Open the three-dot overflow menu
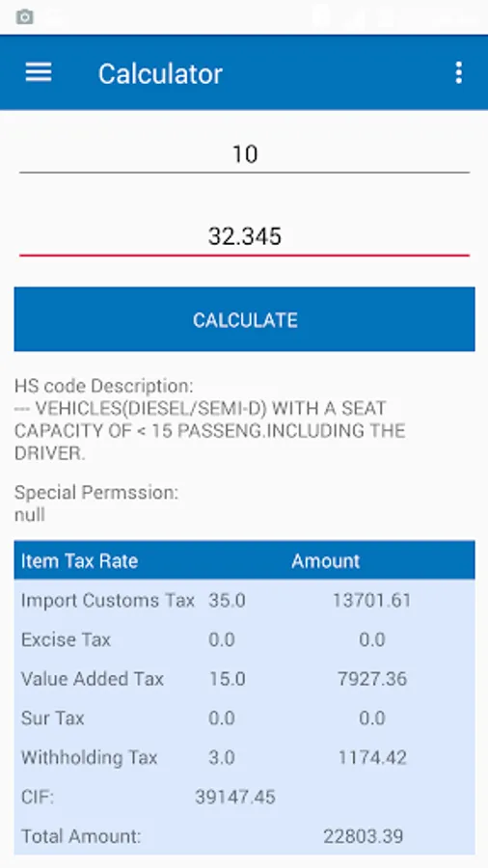The image size is (488, 868). (x=458, y=72)
